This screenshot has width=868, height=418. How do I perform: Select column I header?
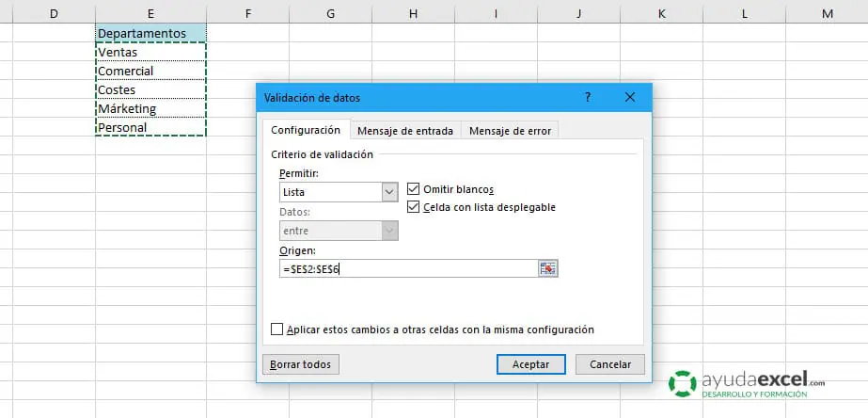tap(496, 14)
